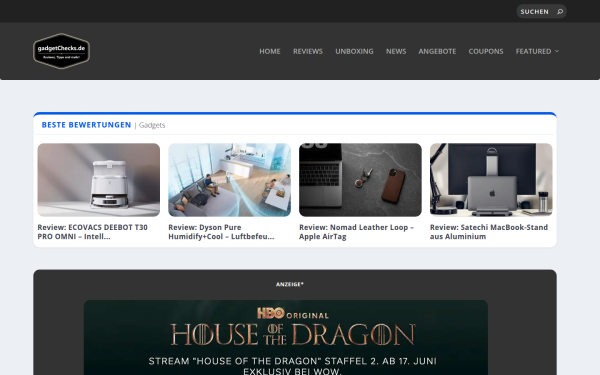
Task: Expand the FEATURED dropdown chevron
Action: (x=557, y=51)
